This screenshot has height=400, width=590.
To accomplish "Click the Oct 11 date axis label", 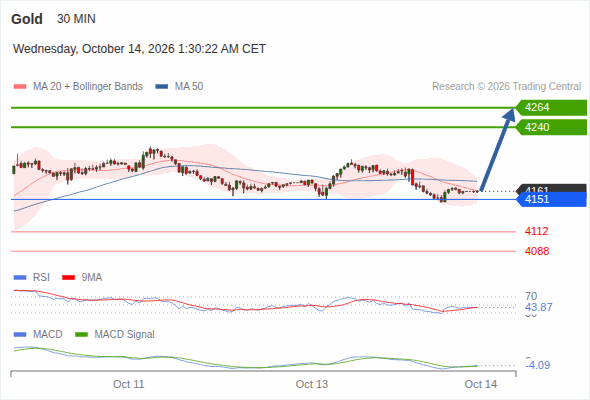I will (x=129, y=384).
